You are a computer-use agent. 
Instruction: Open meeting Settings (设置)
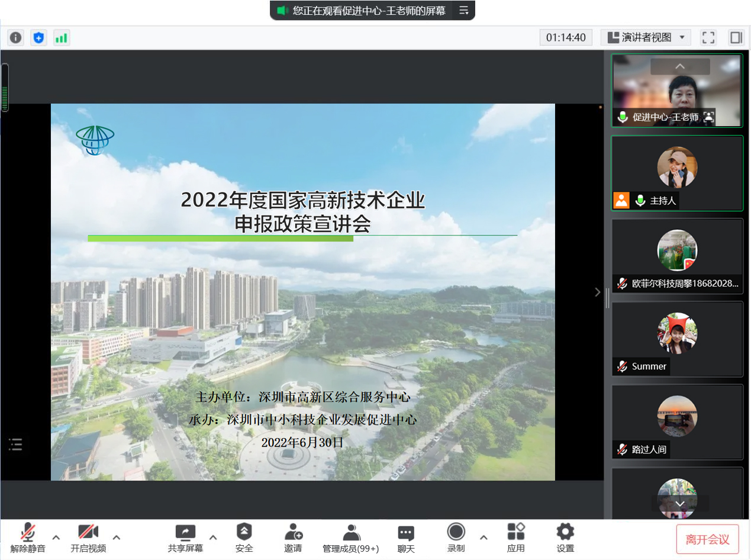point(565,538)
